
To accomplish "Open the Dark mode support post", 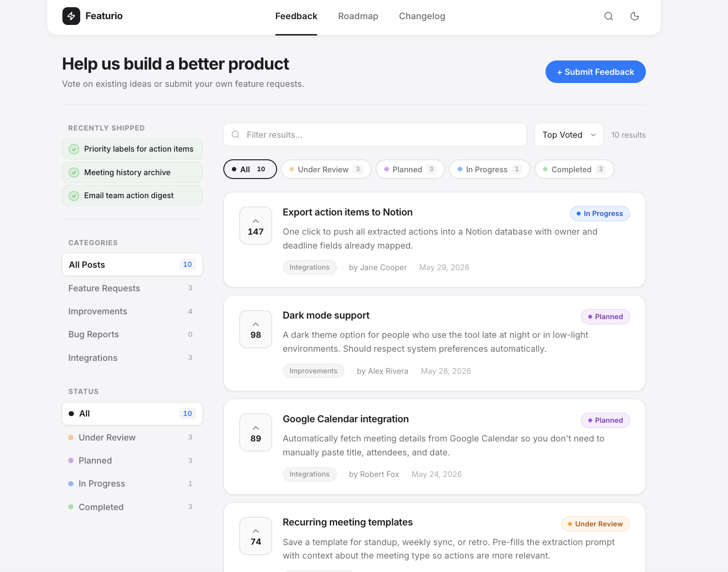I will tap(326, 315).
